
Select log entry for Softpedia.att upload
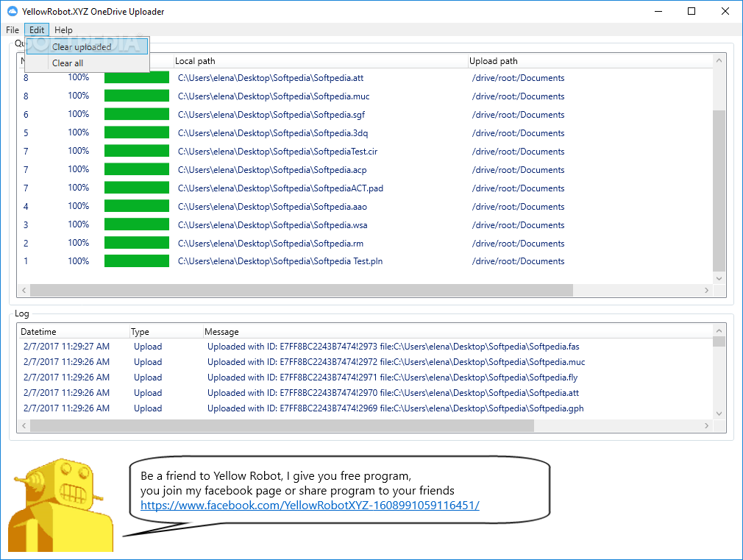(365, 393)
